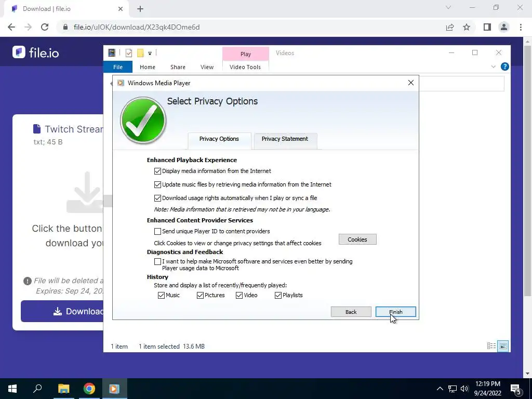
Task: Open the Home ribbon tab
Action: pyautogui.click(x=147, y=67)
